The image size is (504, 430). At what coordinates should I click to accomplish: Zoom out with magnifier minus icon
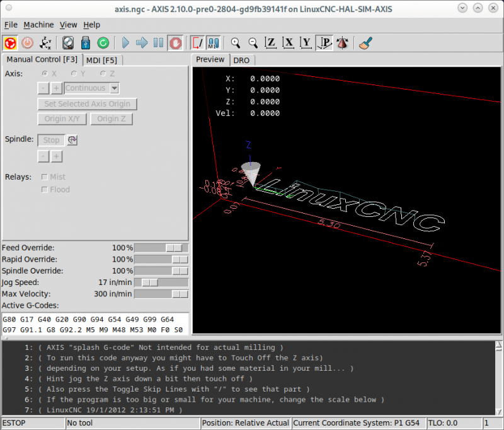click(x=253, y=43)
